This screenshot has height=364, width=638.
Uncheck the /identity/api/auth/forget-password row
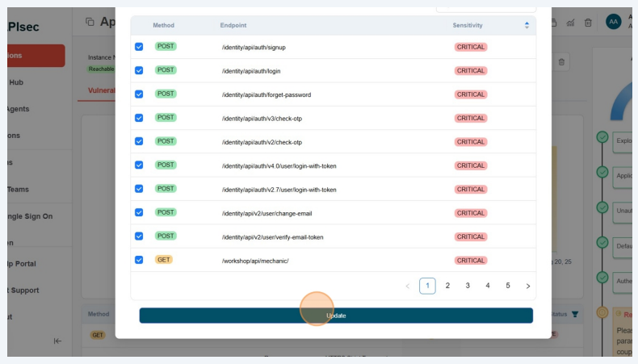(x=139, y=94)
